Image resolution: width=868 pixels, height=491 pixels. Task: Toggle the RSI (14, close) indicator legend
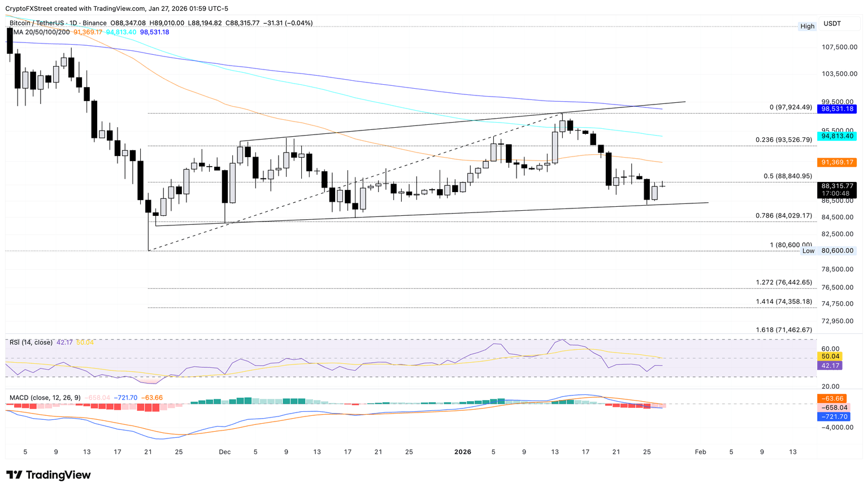31,342
